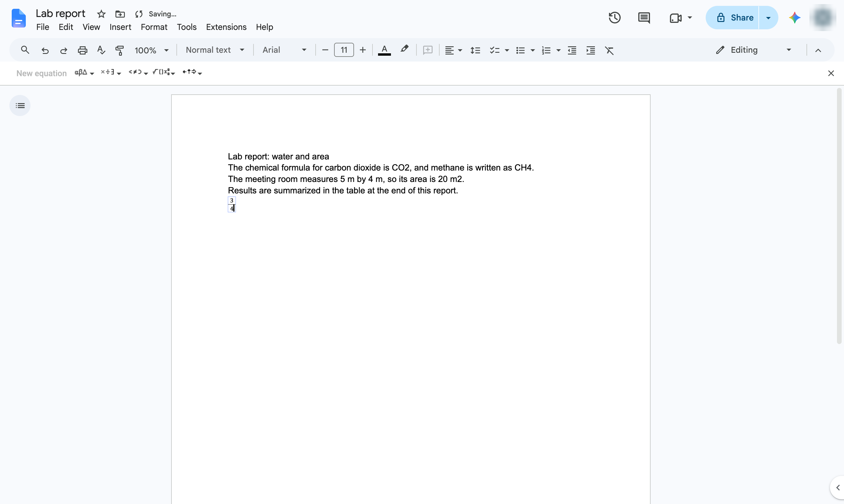Open the Help menu
The height and width of the screenshot is (504, 844).
click(x=265, y=27)
